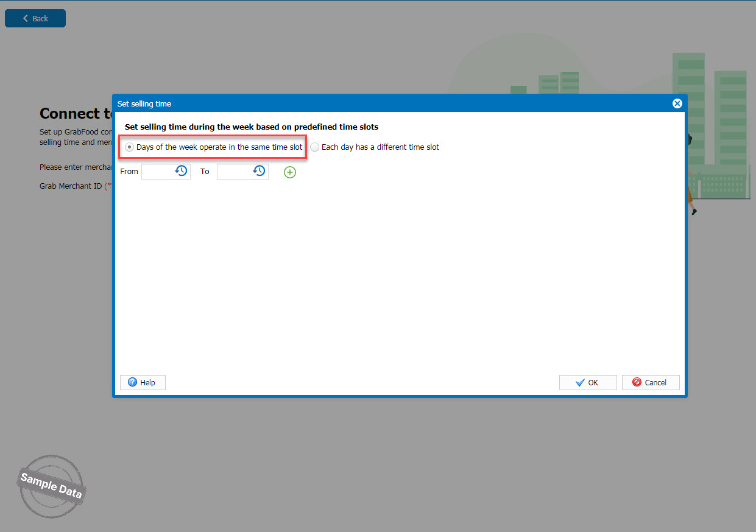Click the 'Set selling time' title bar
This screenshot has width=756, height=532.
(366, 103)
